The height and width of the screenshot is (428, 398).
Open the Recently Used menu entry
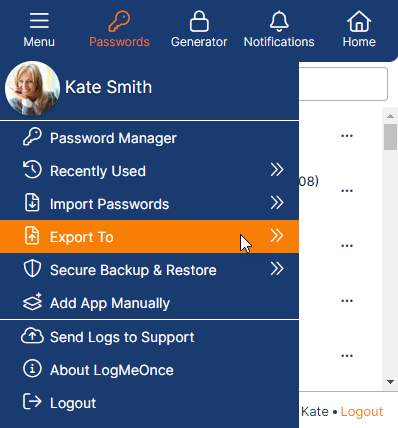[149, 171]
